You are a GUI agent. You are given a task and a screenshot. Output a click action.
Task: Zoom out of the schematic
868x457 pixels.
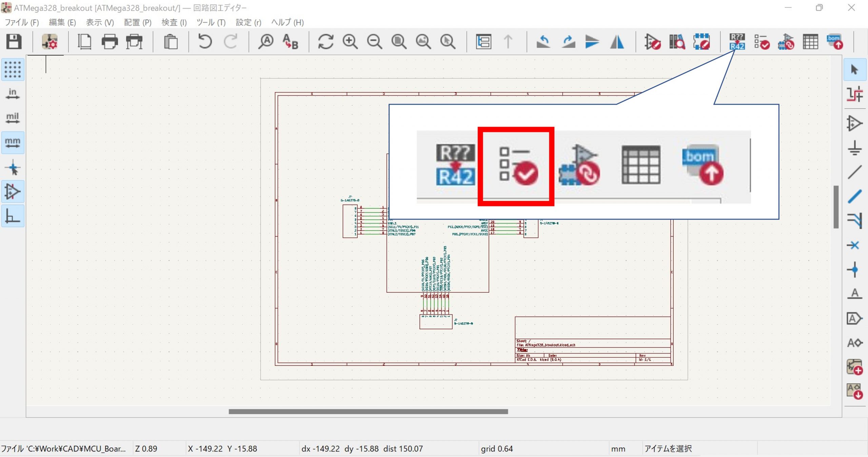374,42
